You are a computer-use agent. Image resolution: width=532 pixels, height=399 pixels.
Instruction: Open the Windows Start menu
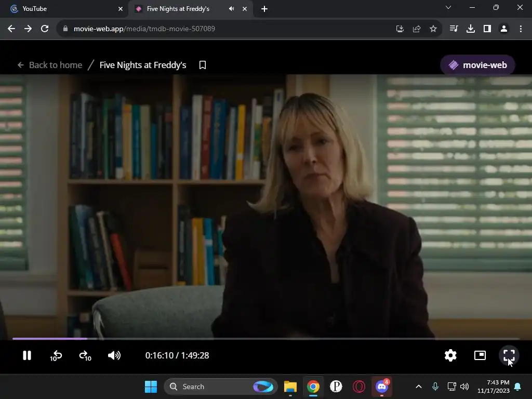tap(151, 387)
